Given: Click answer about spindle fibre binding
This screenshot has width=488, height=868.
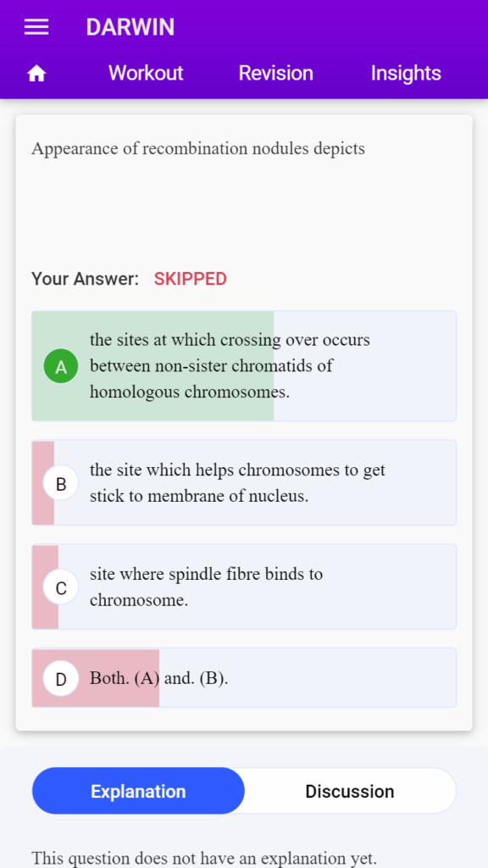Looking at the screenshot, I should [206, 587].
